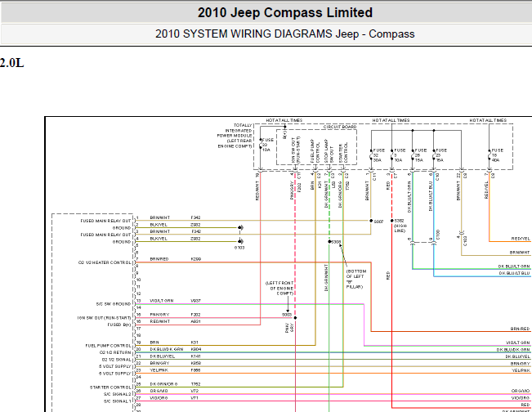Click the '2010 Jeep Compass Limited' title
This screenshot has width=532, height=412.
coord(285,12)
